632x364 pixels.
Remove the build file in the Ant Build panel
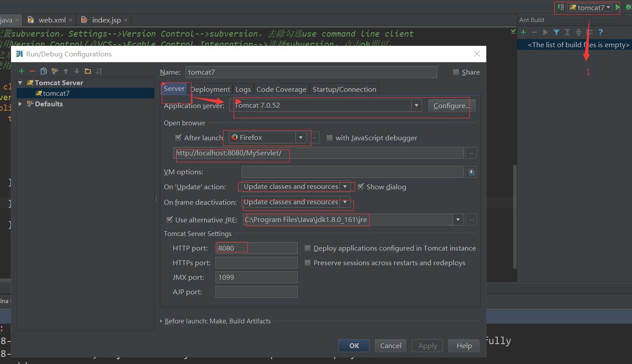534,32
